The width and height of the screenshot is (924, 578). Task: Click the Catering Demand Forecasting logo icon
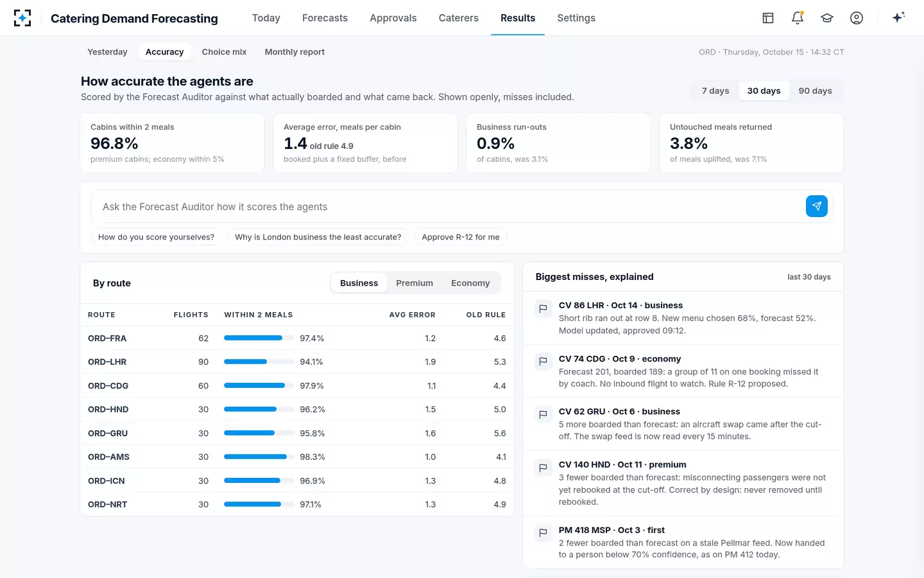[22, 18]
